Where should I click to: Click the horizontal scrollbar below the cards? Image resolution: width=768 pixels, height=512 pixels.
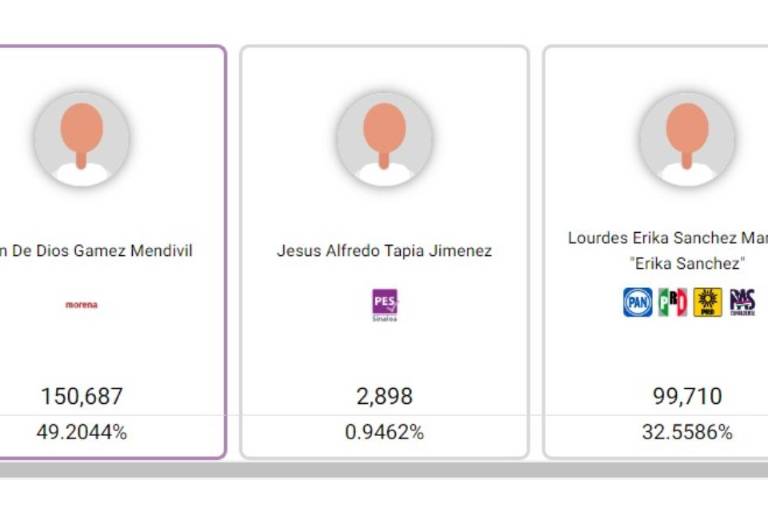click(384, 469)
